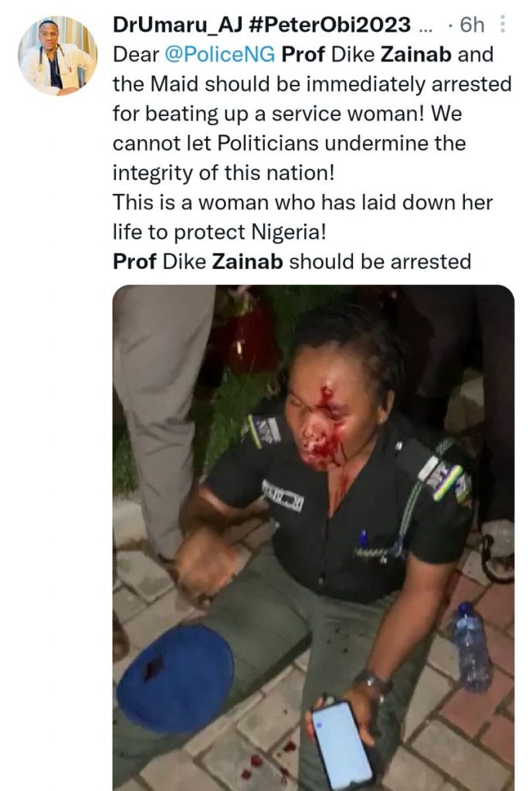Click the truncated handle ellipsis beside the name
This screenshot has height=791, width=532.
tap(425, 26)
